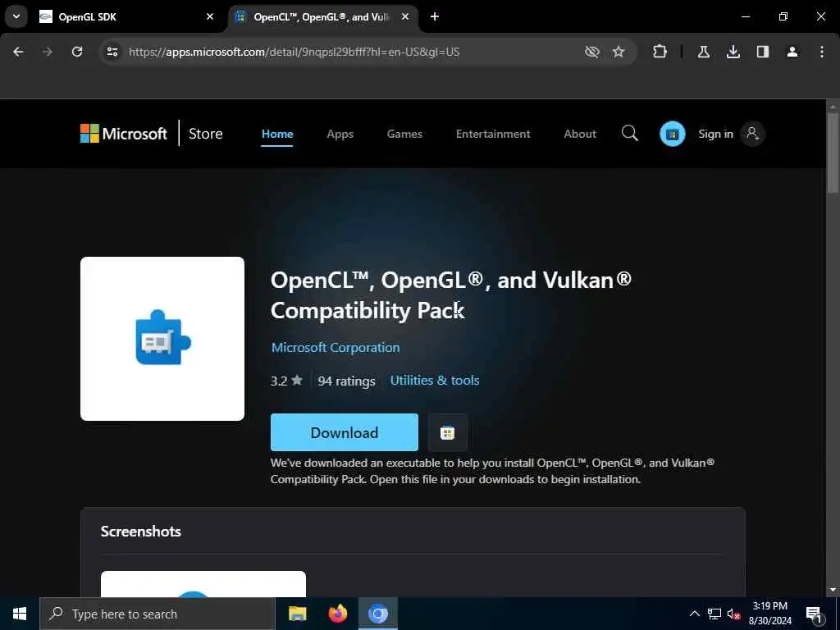Viewport: 840px width, 630px height.
Task: Open the Games navigation item
Action: pyautogui.click(x=404, y=134)
